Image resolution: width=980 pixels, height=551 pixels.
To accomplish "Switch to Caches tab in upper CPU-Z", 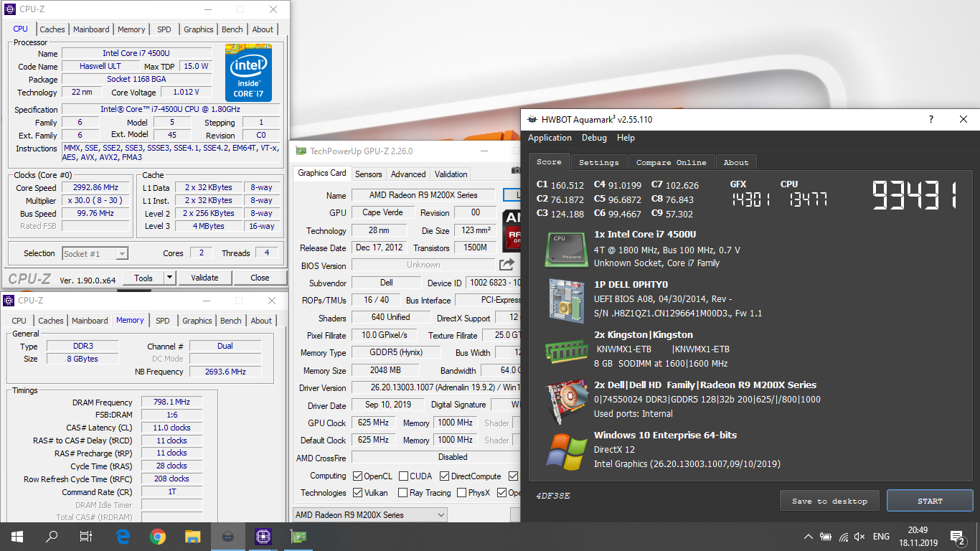I will click(52, 29).
